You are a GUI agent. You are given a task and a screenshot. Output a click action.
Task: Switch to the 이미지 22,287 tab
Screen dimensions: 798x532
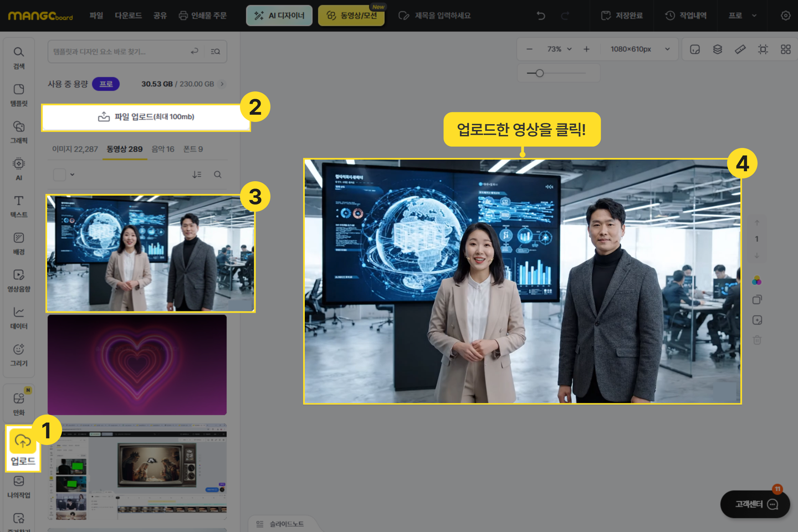click(x=75, y=149)
